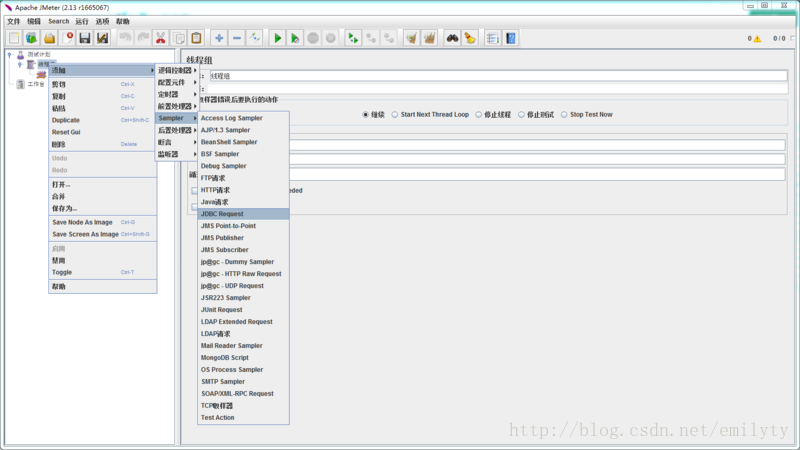
Task: Expand the 前置处理器 submenu
Action: pyautogui.click(x=177, y=106)
